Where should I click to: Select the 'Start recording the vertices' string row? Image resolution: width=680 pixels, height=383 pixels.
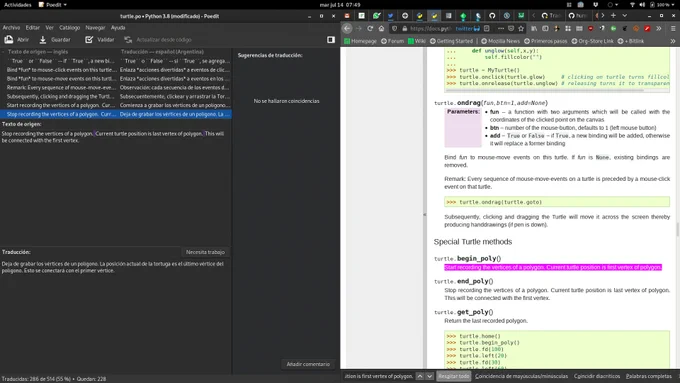point(116,105)
